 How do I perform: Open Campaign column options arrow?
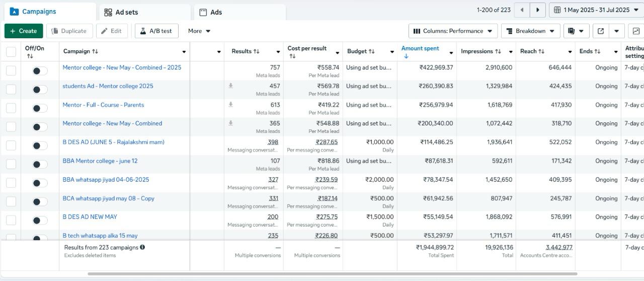184,51
